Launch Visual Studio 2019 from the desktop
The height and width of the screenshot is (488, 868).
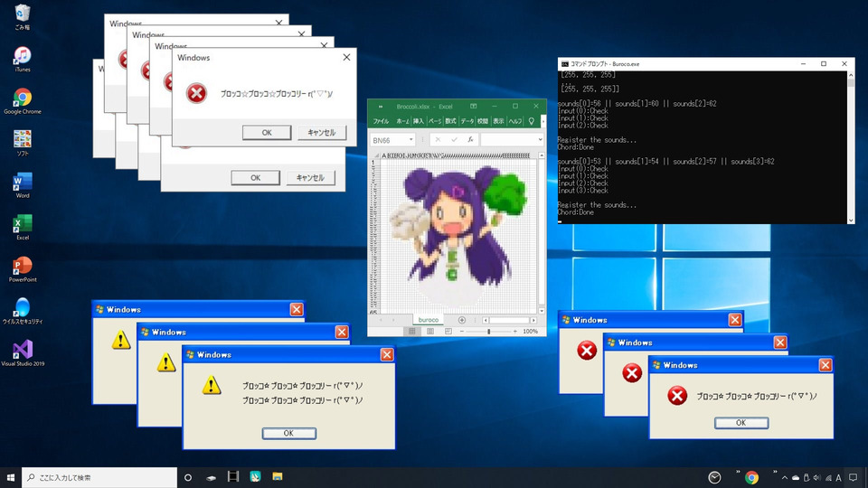[x=22, y=350]
